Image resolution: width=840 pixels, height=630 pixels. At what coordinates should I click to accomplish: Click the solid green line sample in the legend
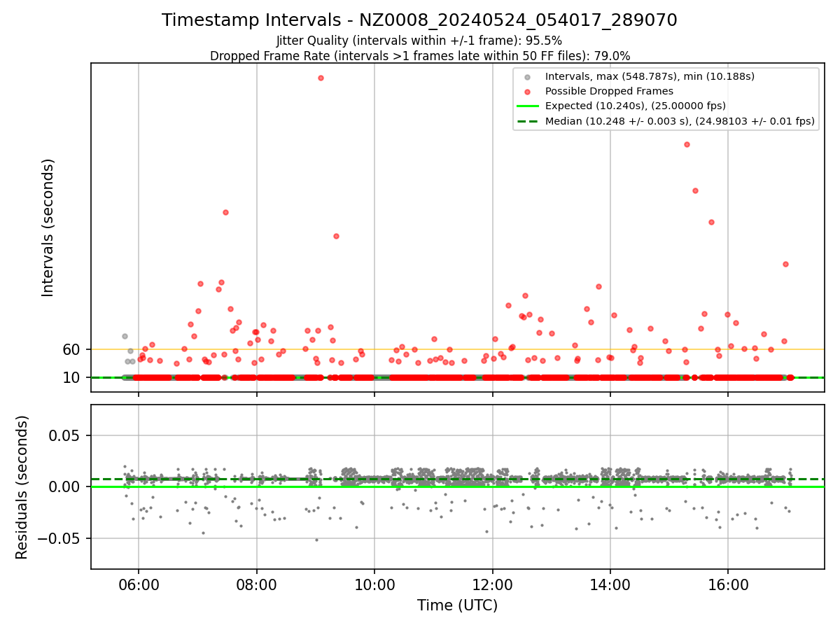528,106
